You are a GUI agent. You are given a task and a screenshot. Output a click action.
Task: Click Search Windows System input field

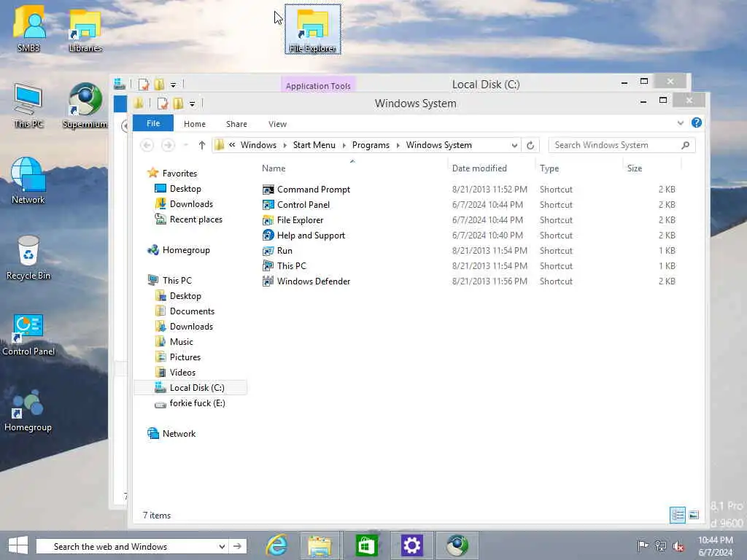coord(614,145)
